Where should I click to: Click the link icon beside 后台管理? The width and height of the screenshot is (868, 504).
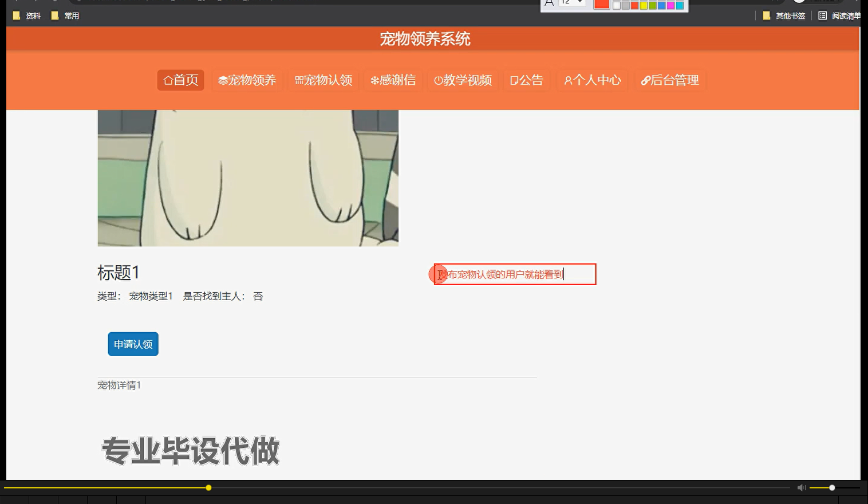[x=646, y=80]
